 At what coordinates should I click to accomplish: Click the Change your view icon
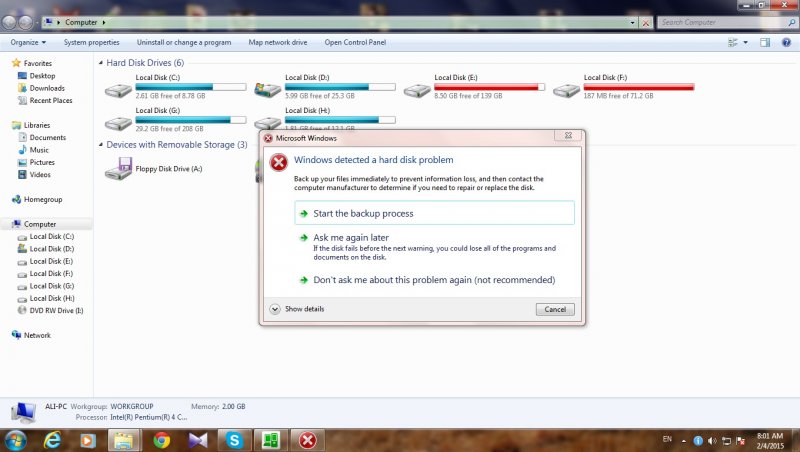point(733,42)
